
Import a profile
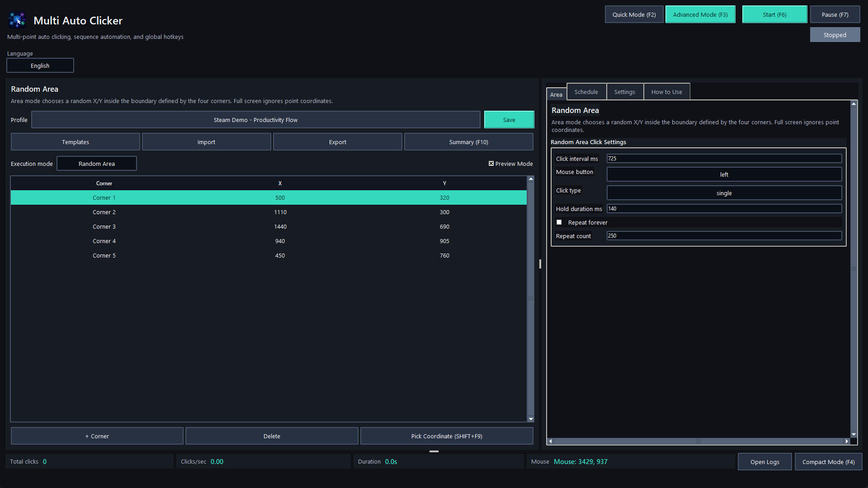point(206,142)
